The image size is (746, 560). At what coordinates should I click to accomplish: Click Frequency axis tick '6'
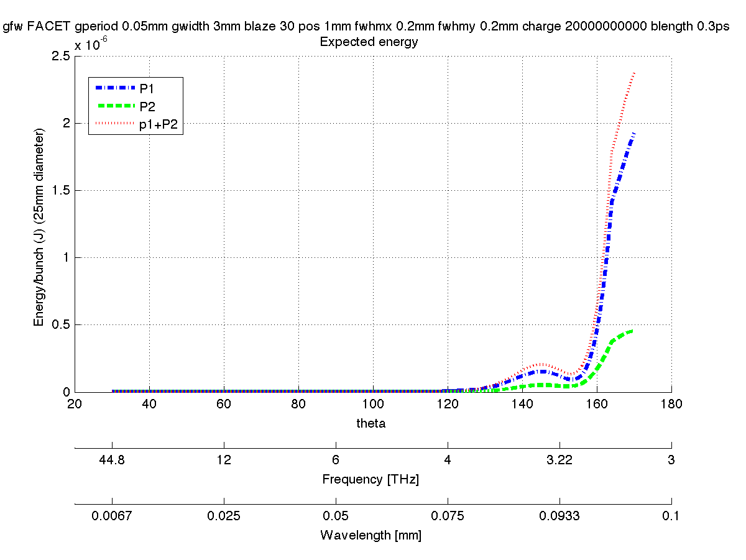[336, 460]
